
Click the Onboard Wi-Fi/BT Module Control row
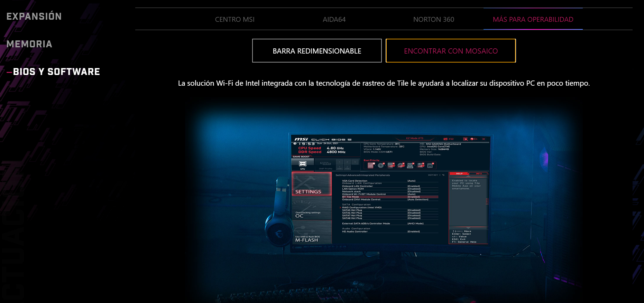390,194
